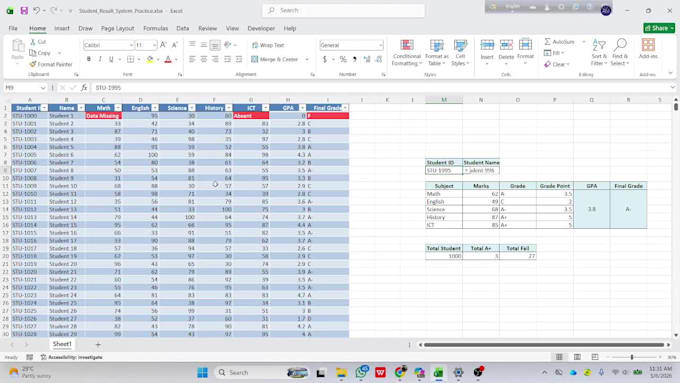Image resolution: width=680 pixels, height=383 pixels.
Task: Click AutoSum
Action: (x=559, y=42)
